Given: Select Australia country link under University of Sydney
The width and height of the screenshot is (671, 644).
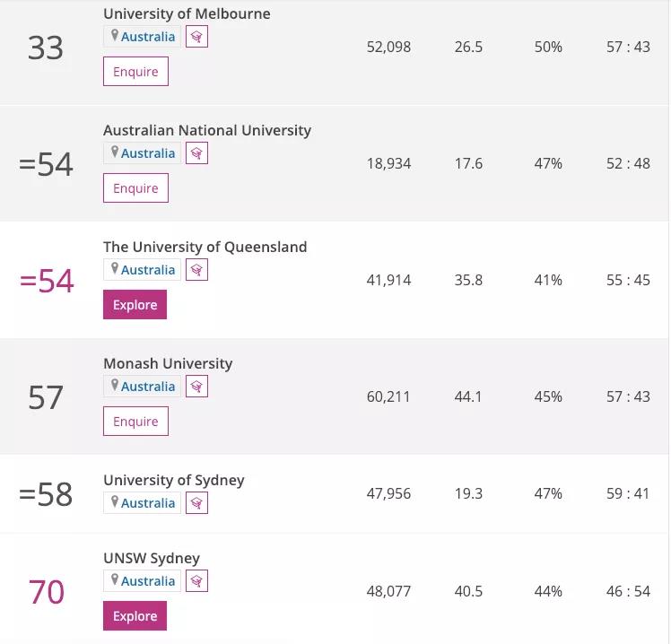Looking at the screenshot, I should (x=148, y=503).
